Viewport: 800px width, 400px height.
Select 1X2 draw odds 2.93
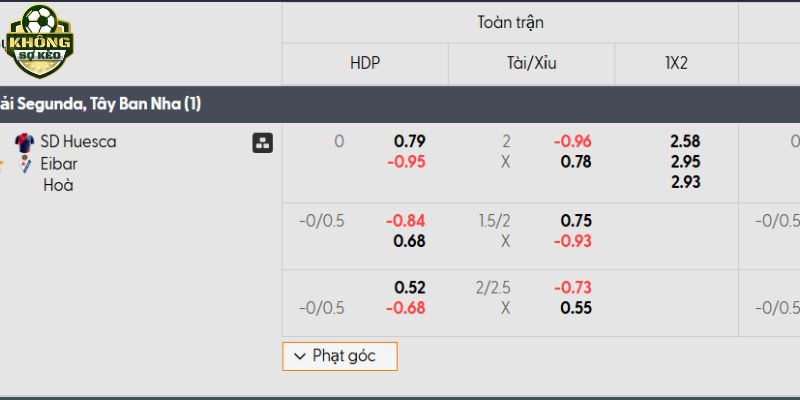pos(685,182)
